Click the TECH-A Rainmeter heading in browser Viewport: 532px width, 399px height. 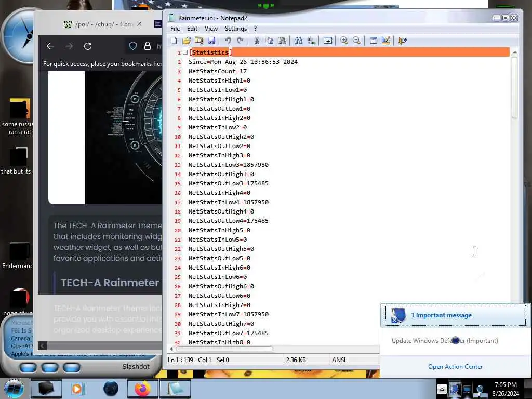(x=110, y=283)
